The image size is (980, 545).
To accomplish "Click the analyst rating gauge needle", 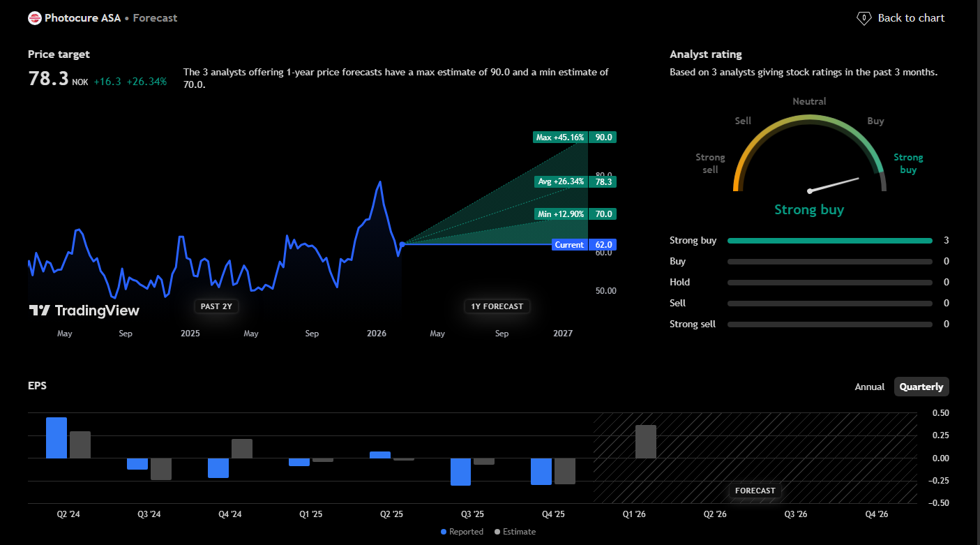I will tap(834, 185).
